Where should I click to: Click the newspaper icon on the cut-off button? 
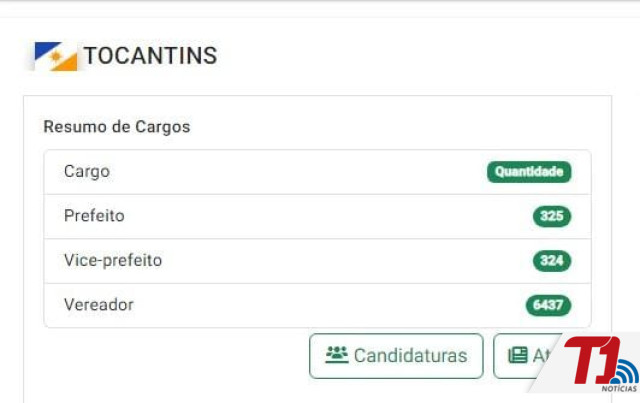517,355
